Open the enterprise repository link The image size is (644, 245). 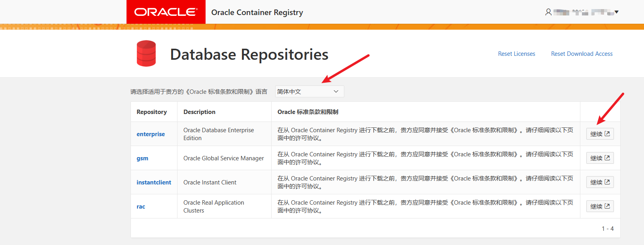click(151, 134)
